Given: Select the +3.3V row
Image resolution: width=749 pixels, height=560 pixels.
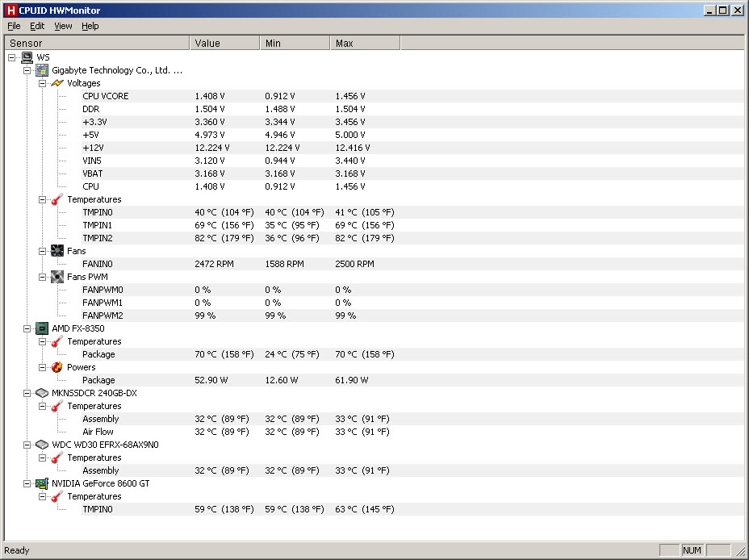Looking at the screenshot, I should (412, 122).
